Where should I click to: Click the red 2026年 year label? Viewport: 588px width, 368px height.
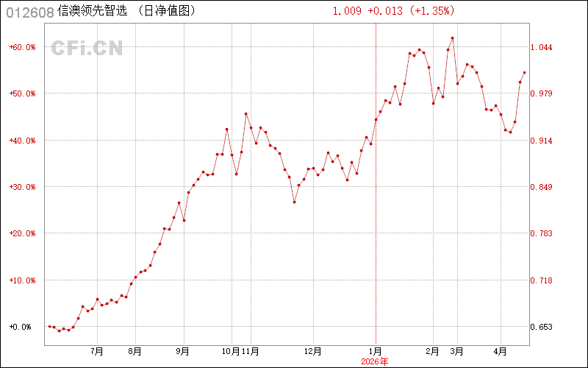pyautogui.click(x=375, y=361)
